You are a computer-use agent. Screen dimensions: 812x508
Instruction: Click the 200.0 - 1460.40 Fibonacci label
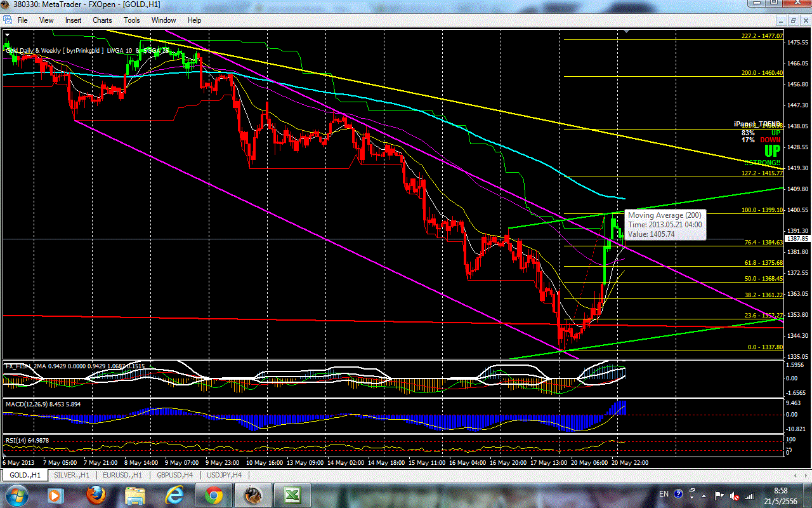762,73
